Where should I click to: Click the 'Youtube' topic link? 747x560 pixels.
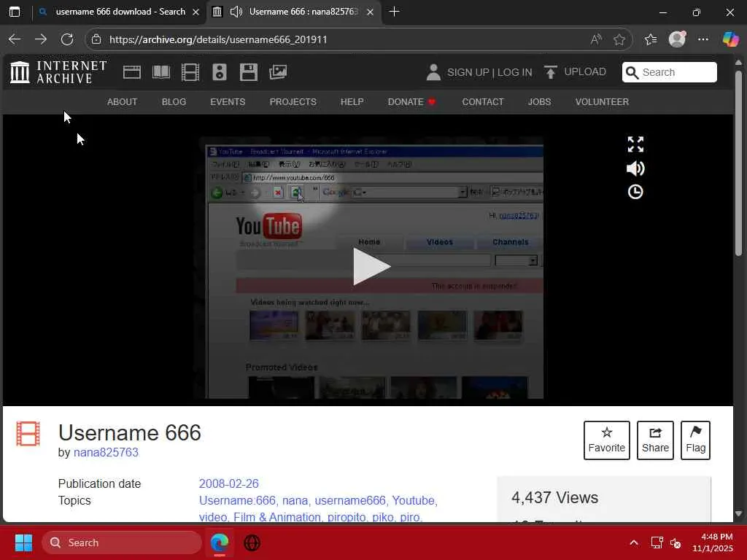tap(413, 500)
